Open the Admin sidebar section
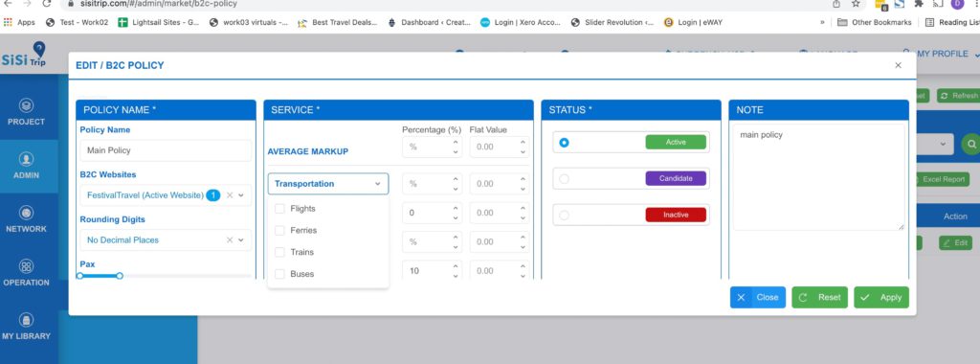This screenshot has width=980, height=364. pyautogui.click(x=26, y=167)
